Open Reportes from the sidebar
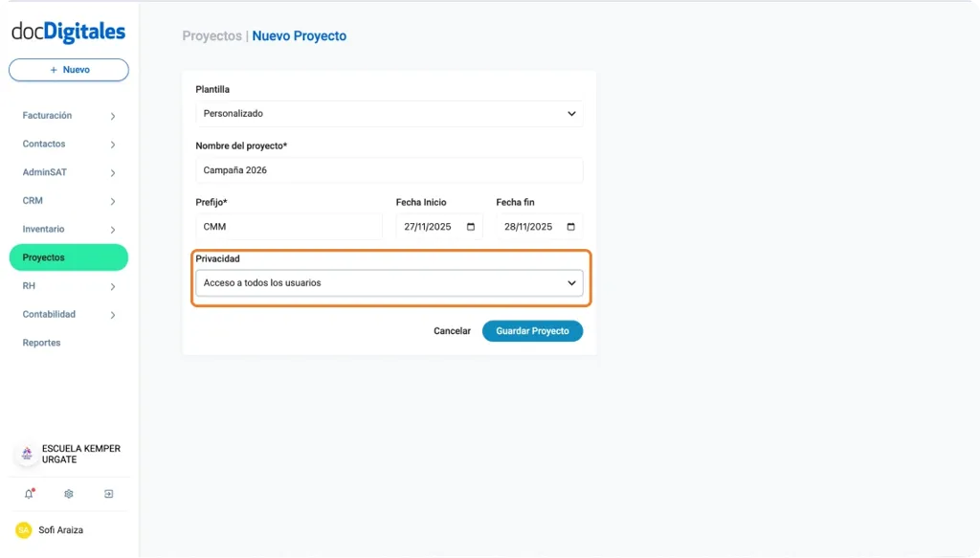 pyautogui.click(x=41, y=342)
